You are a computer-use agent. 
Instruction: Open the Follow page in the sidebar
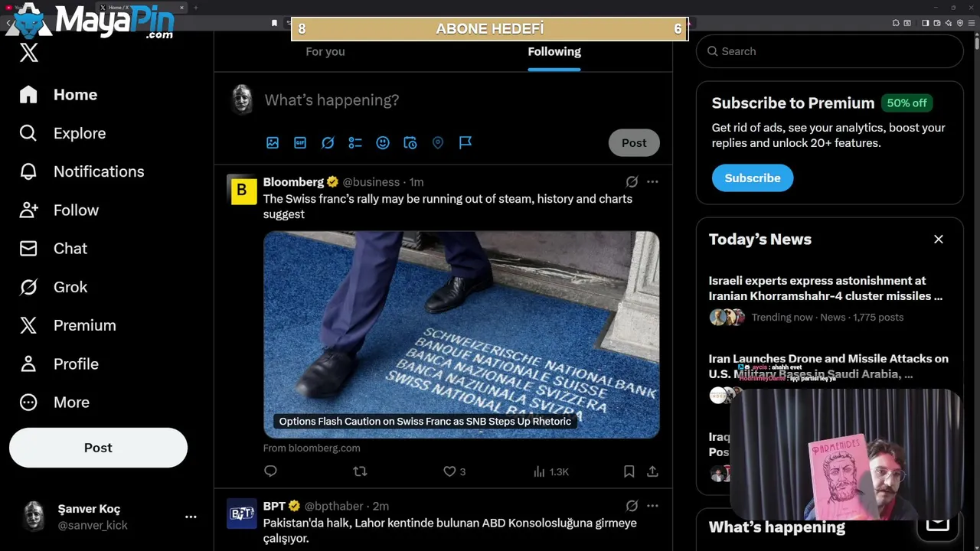59,210
